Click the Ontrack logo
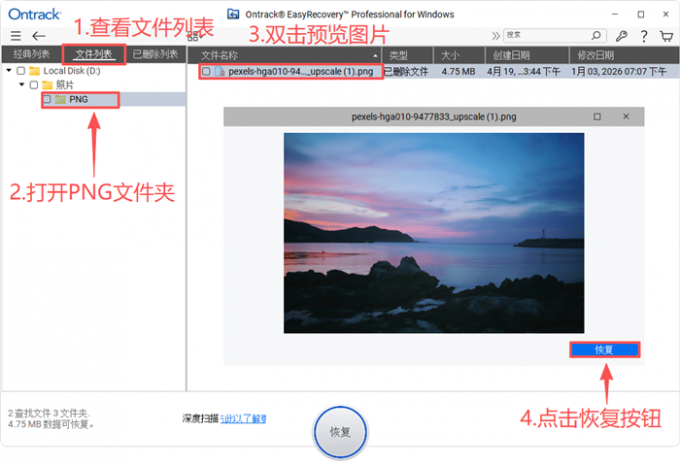Image resolution: width=680 pixels, height=464 pixels. coord(34,14)
